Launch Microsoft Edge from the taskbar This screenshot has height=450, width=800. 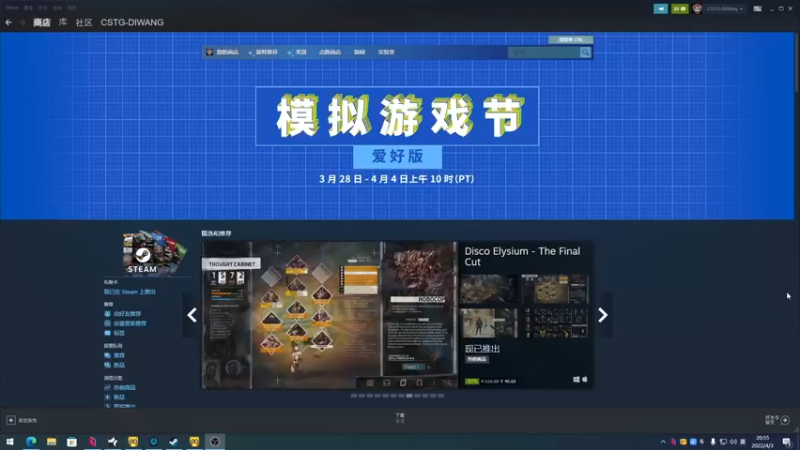click(x=31, y=442)
